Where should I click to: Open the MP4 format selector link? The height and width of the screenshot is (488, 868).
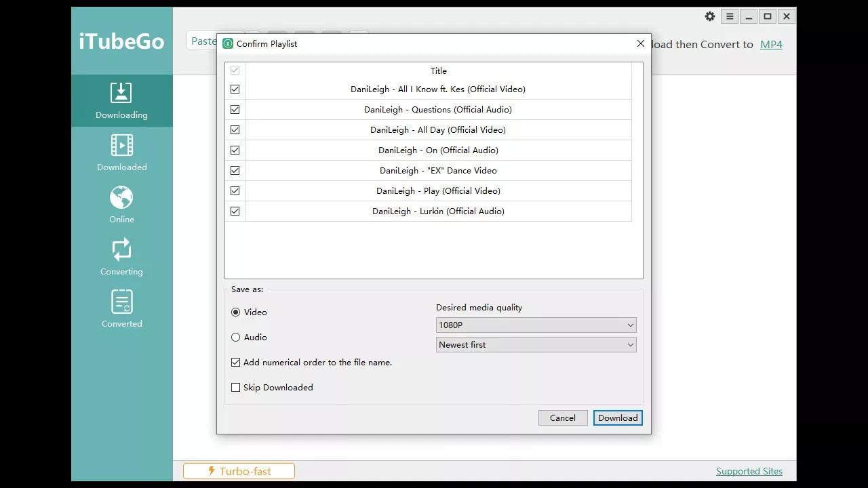pos(771,45)
